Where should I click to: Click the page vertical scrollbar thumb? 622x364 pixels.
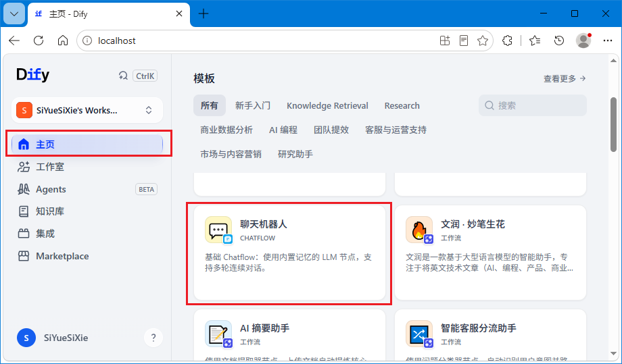pyautogui.click(x=614, y=124)
